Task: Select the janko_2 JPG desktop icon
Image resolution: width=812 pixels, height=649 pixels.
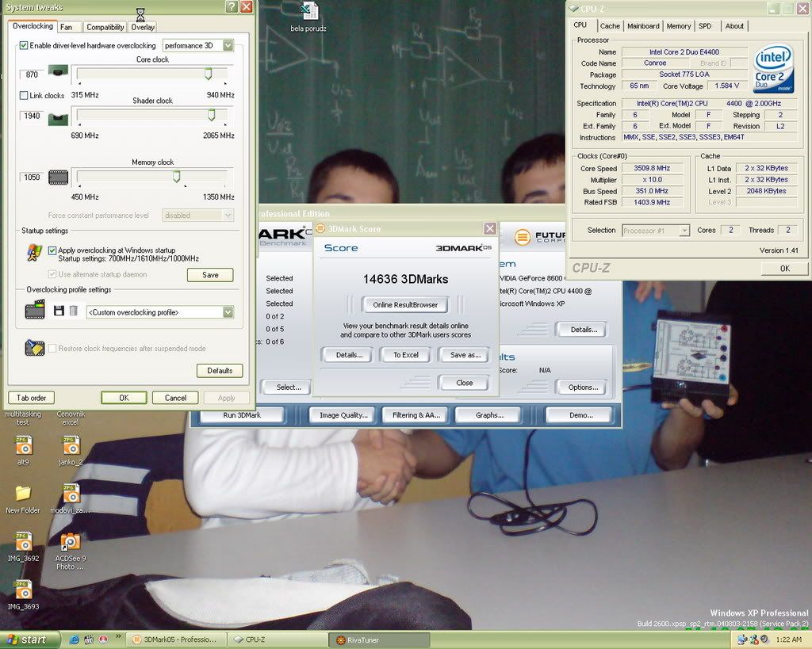Action: pyautogui.click(x=71, y=450)
